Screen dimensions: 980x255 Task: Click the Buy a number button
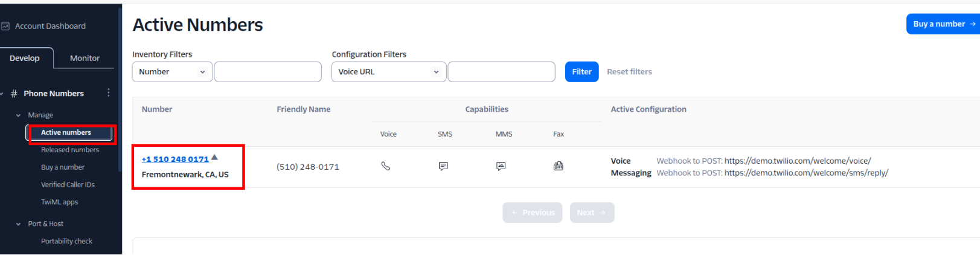[x=943, y=24]
